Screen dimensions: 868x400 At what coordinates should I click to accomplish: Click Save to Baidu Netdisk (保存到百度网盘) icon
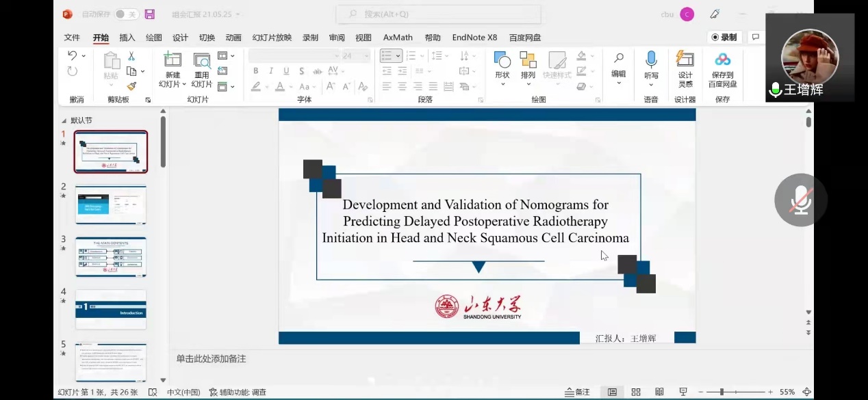point(722,60)
